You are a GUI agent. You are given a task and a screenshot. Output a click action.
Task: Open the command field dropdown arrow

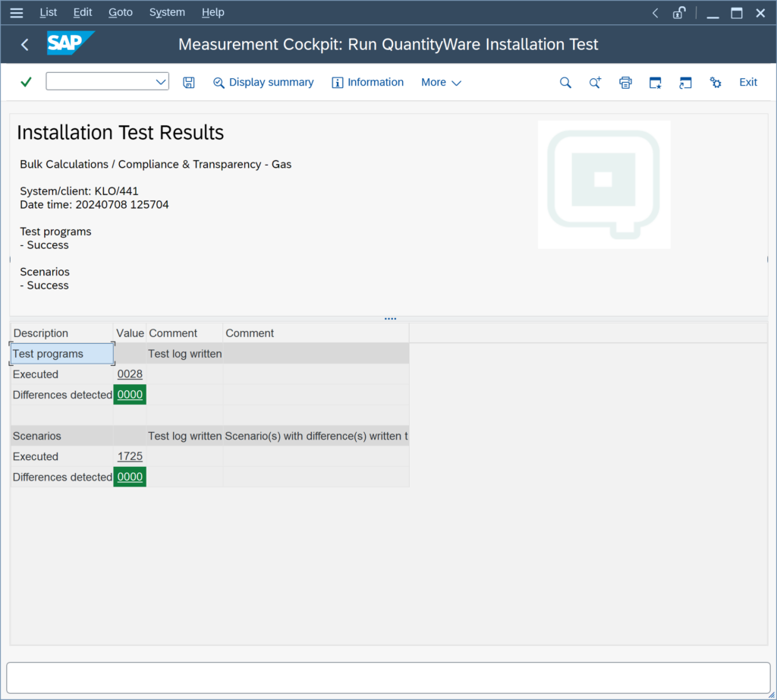(x=161, y=82)
